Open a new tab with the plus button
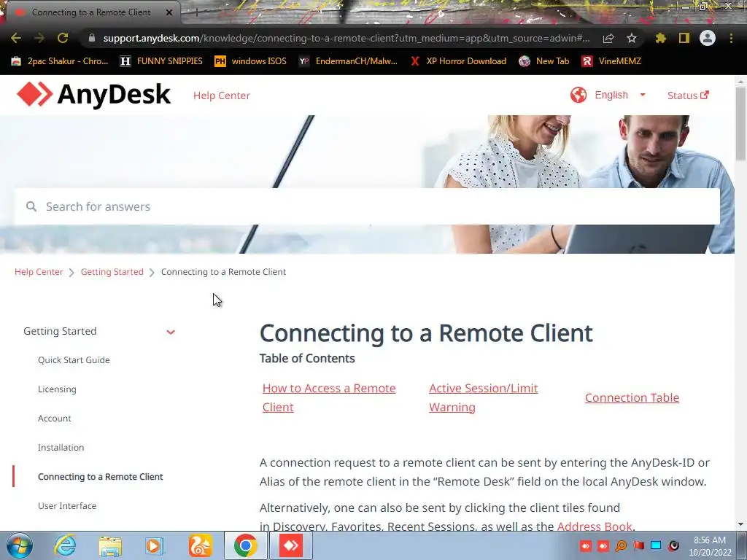Screen dimensions: 747x560 pos(196,12)
